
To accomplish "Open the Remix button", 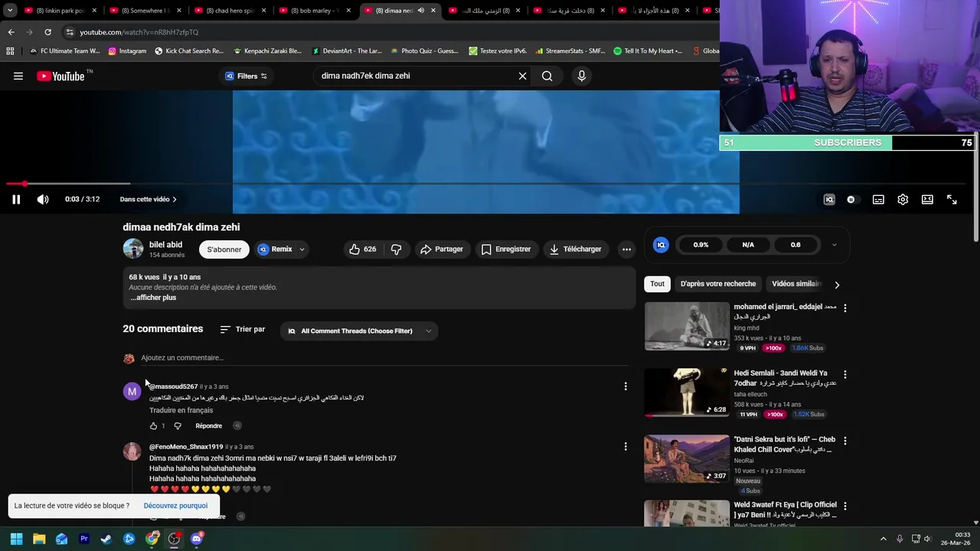I will [x=275, y=249].
